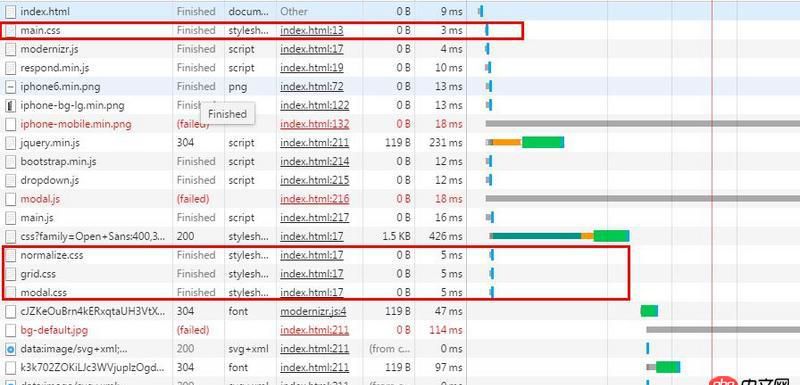Screen dimensions: 800x385
Task: Select the iphone6.min.png image thumbnail icon
Action: 10,87
